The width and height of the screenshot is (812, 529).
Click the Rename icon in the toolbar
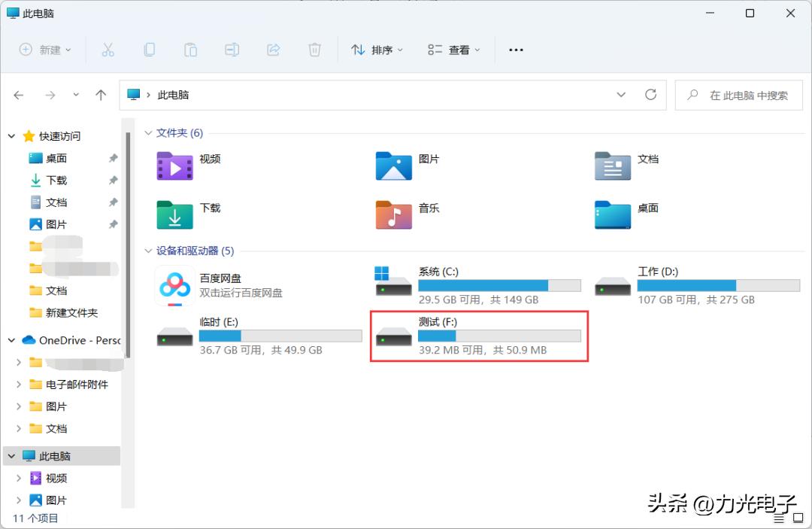point(232,50)
